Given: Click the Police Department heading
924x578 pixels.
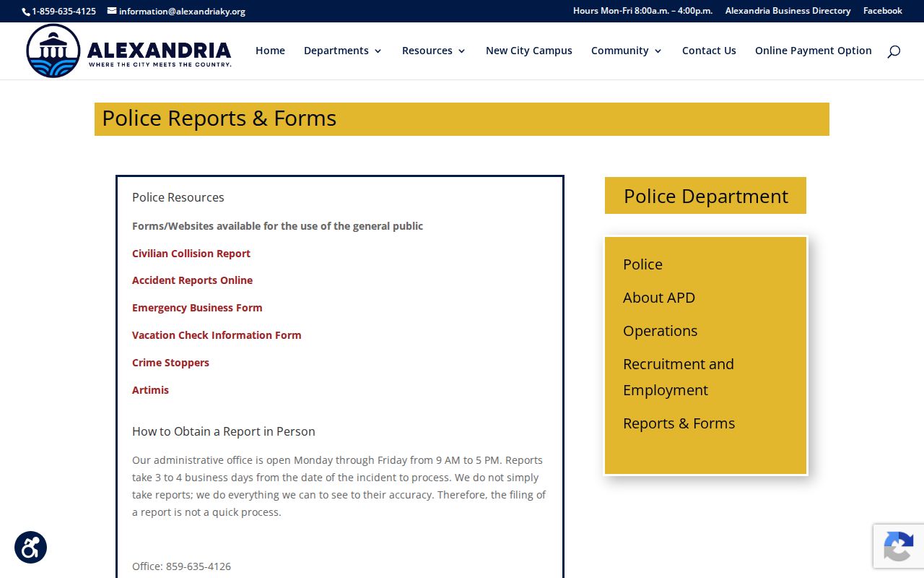Looking at the screenshot, I should (x=705, y=197).
